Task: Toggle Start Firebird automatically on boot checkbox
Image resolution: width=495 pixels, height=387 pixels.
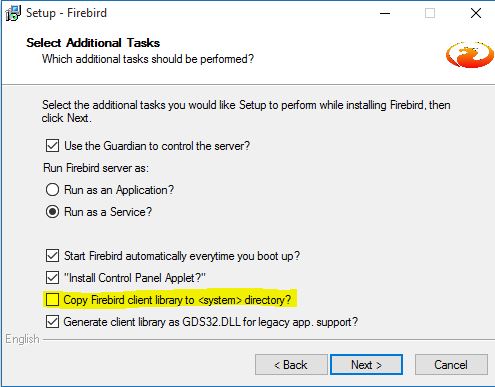Action: pos(52,256)
